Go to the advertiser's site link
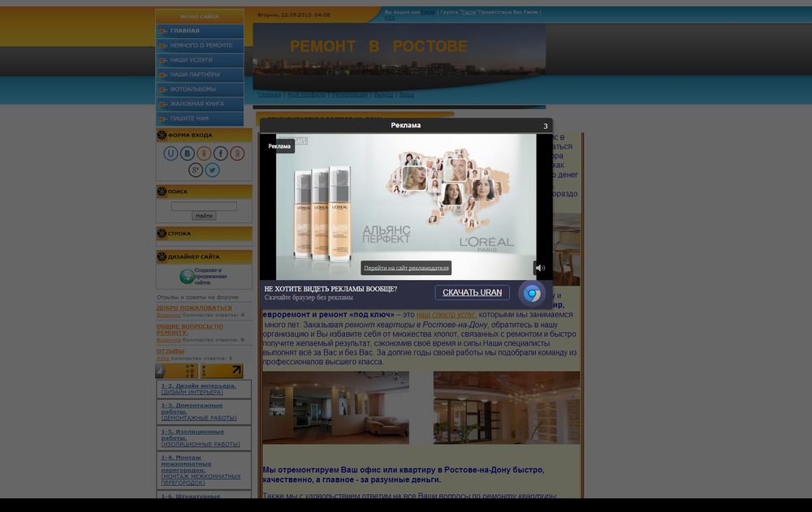812x512 pixels. pyautogui.click(x=406, y=268)
